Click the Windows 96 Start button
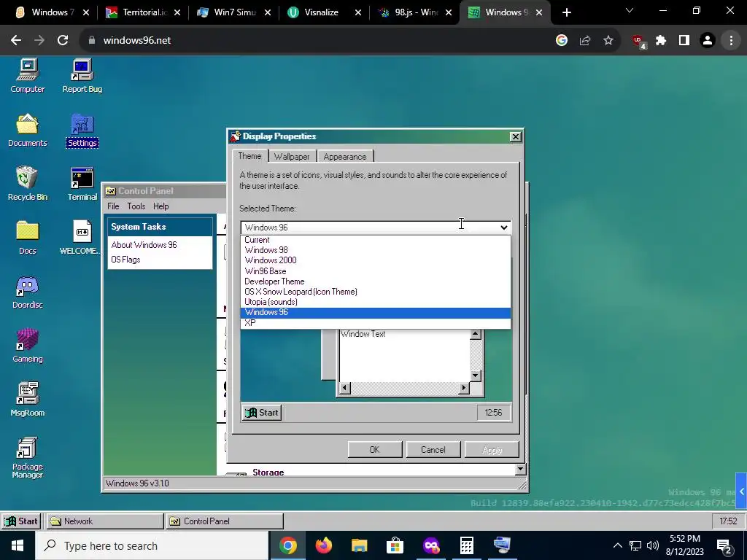The width and height of the screenshot is (747, 560). pos(21,521)
